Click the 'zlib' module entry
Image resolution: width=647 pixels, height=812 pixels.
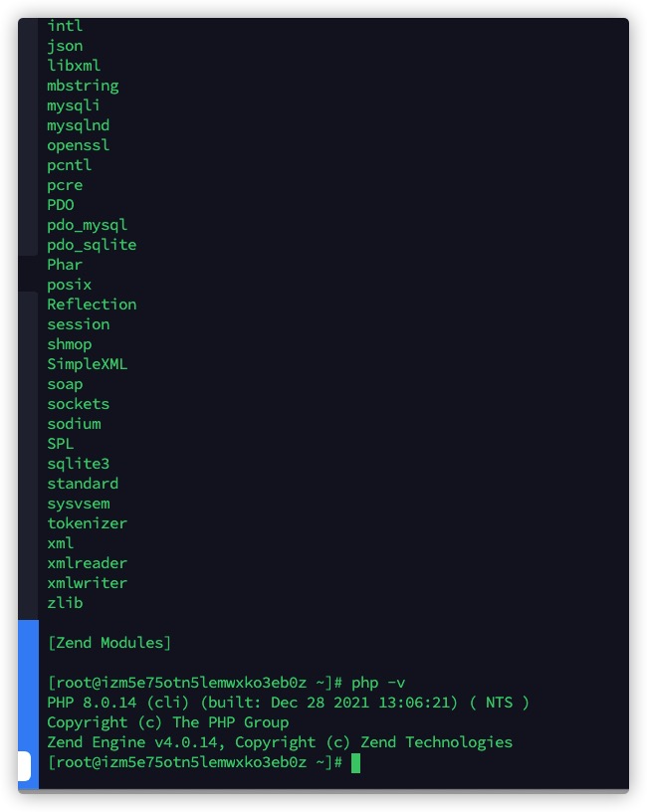(65, 603)
